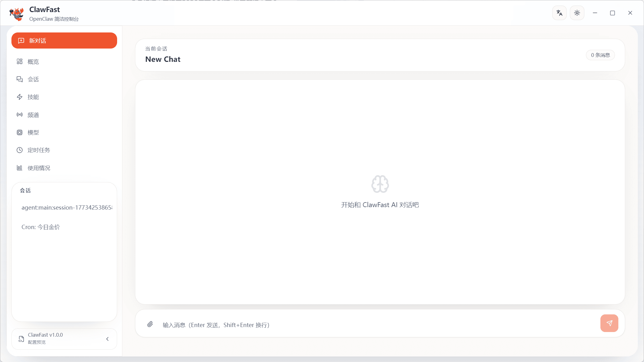Open the 使用情况 usage page
This screenshot has height=362, width=644.
click(39, 168)
